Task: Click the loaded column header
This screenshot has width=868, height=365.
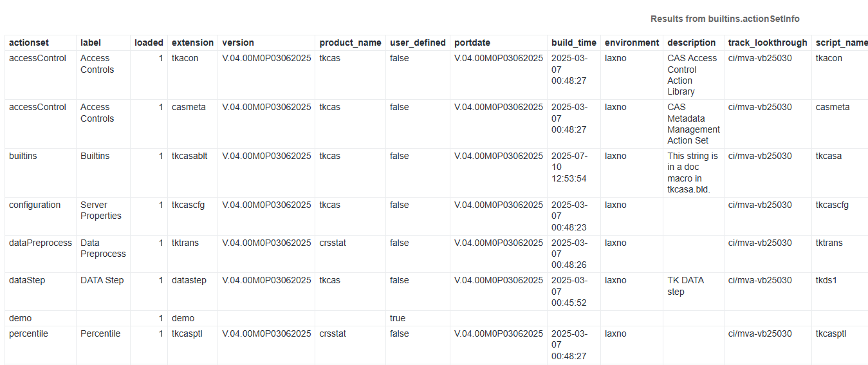Action: (149, 42)
